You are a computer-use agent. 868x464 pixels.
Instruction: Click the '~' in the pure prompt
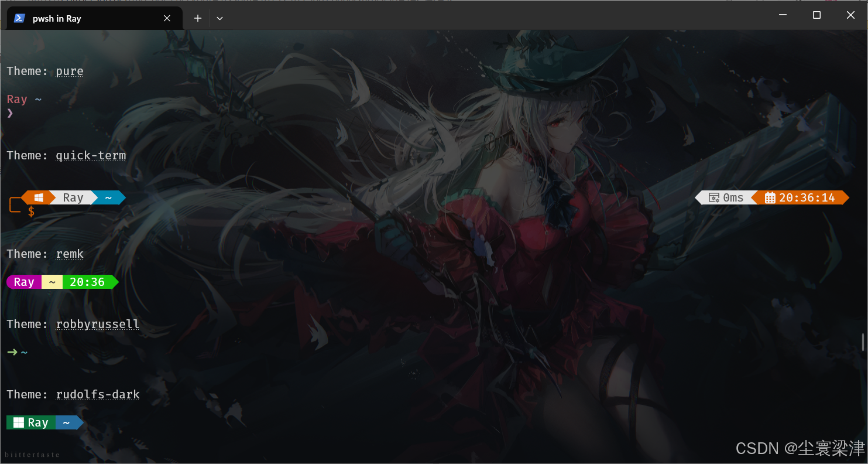(x=38, y=99)
